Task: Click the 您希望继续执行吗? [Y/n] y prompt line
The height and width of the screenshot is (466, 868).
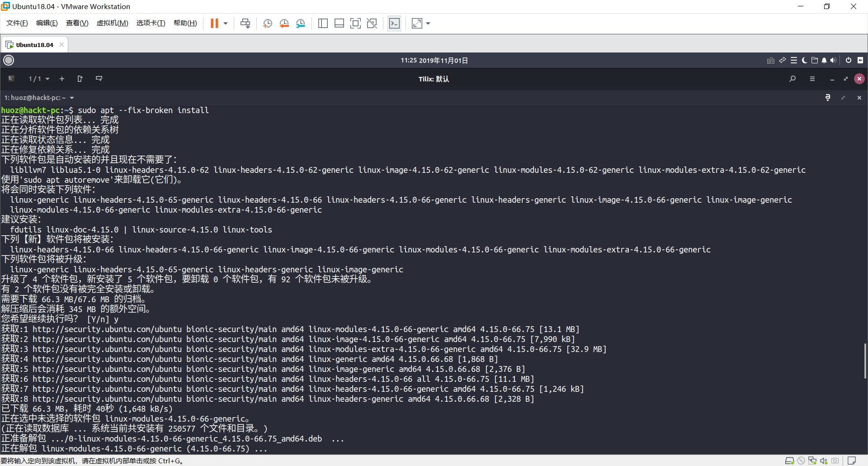Action: coord(60,319)
